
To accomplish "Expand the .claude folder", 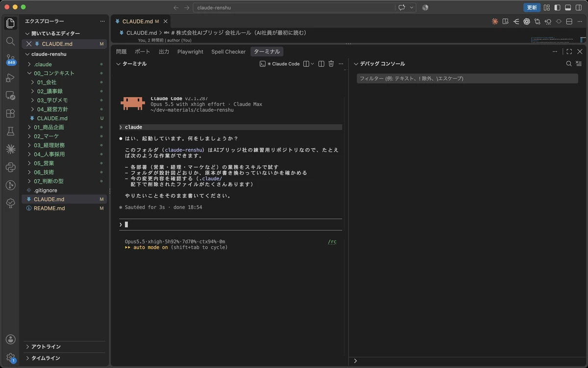I will pos(64,64).
